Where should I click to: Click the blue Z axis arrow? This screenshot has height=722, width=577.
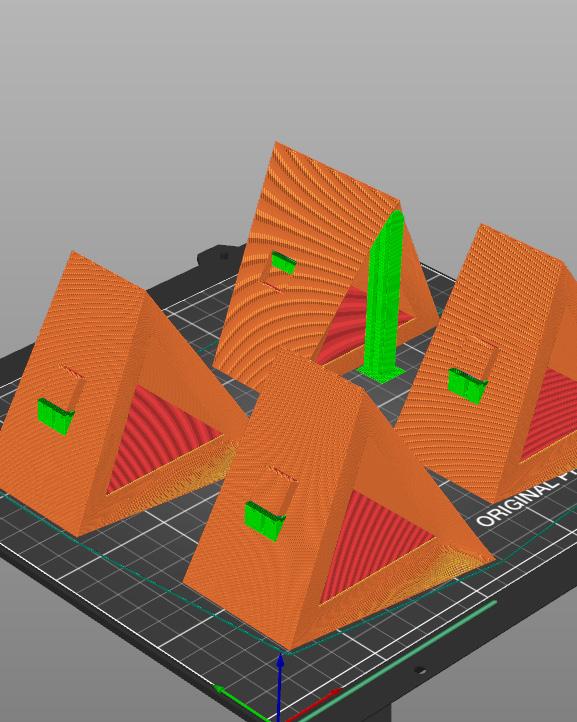[280, 687]
